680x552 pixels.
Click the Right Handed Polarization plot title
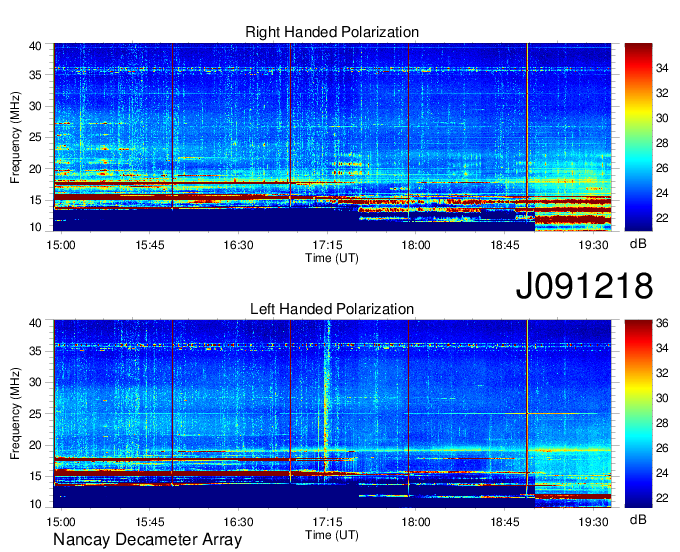pyautogui.click(x=332, y=32)
